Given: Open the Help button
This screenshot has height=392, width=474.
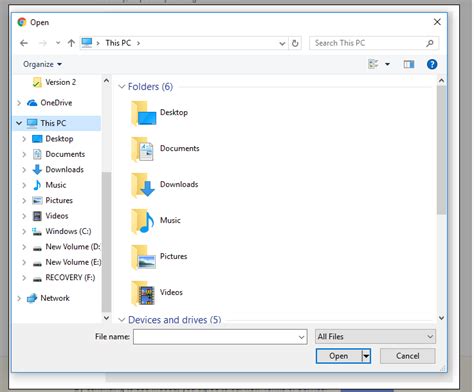Looking at the screenshot, I should 432,64.
